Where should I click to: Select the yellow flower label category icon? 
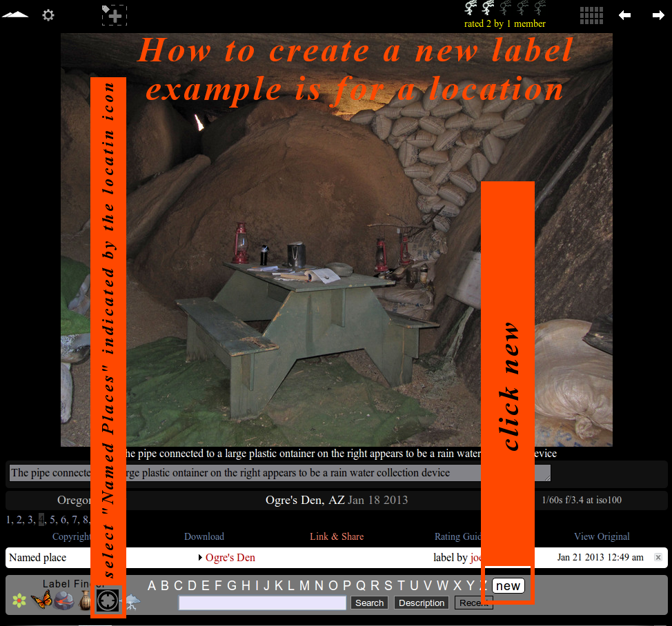click(19, 601)
